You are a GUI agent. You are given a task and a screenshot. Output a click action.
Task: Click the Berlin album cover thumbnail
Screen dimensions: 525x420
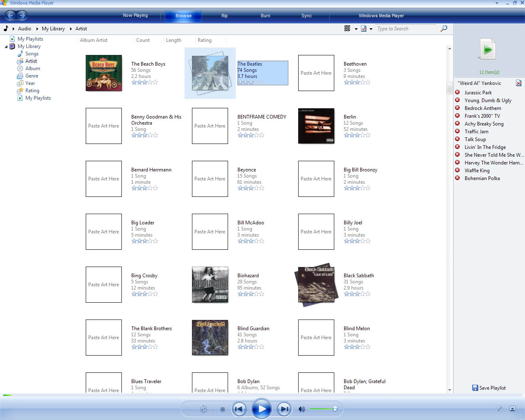[316, 126]
